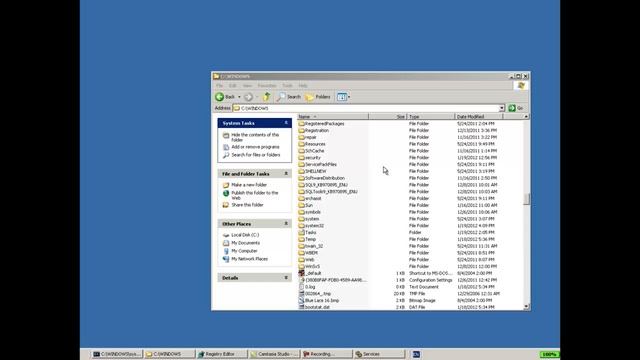The width and height of the screenshot is (640, 360).
Task: Go up one folder level icon
Action: coord(267,97)
